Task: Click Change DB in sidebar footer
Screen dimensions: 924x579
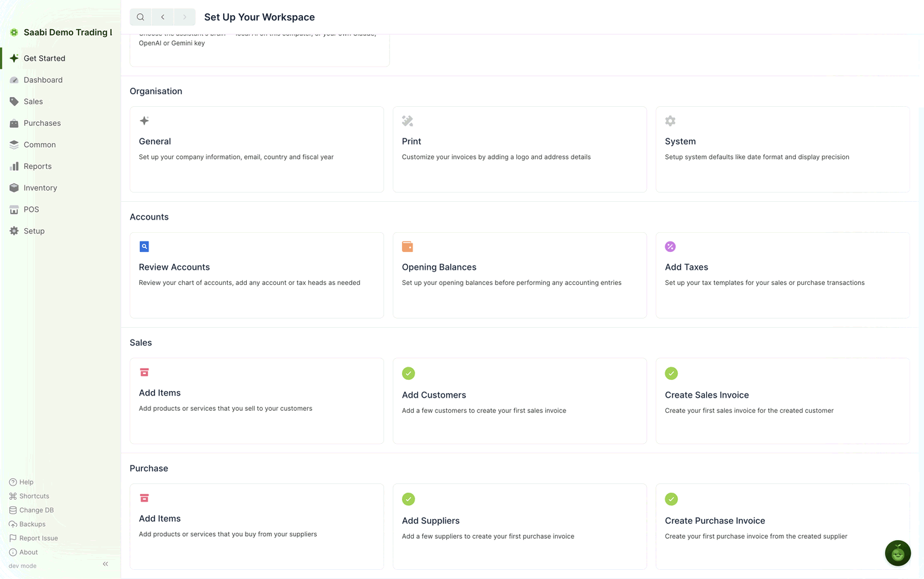Action: [32, 510]
